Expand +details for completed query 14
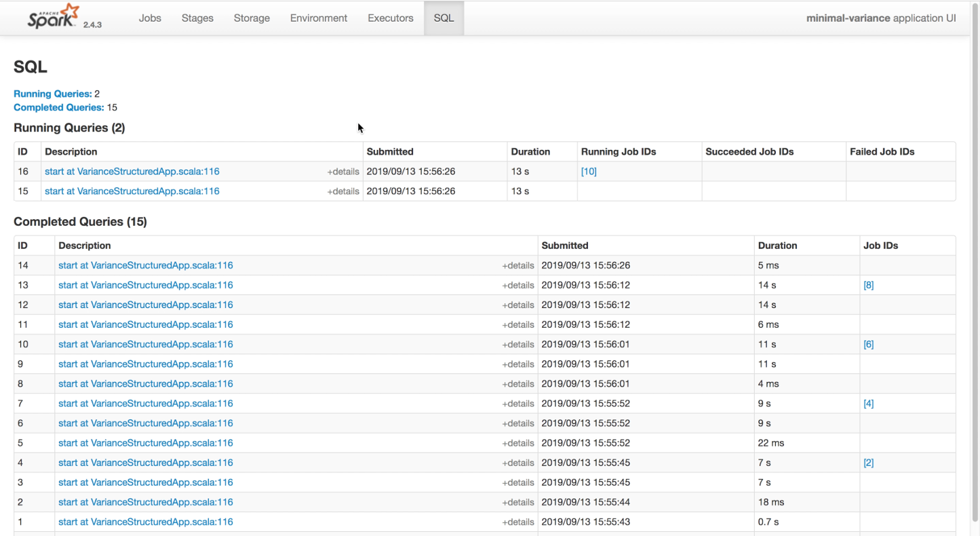The height and width of the screenshot is (536, 980). [518, 266]
